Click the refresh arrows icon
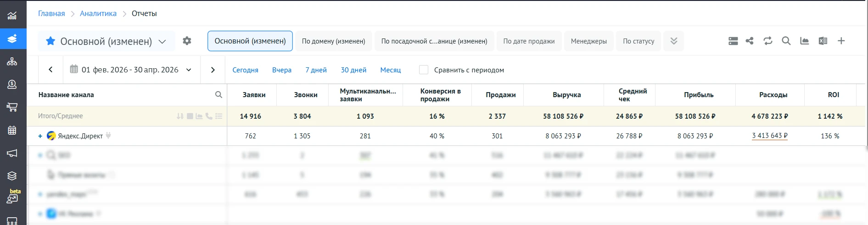The width and height of the screenshot is (868, 225). tap(768, 41)
